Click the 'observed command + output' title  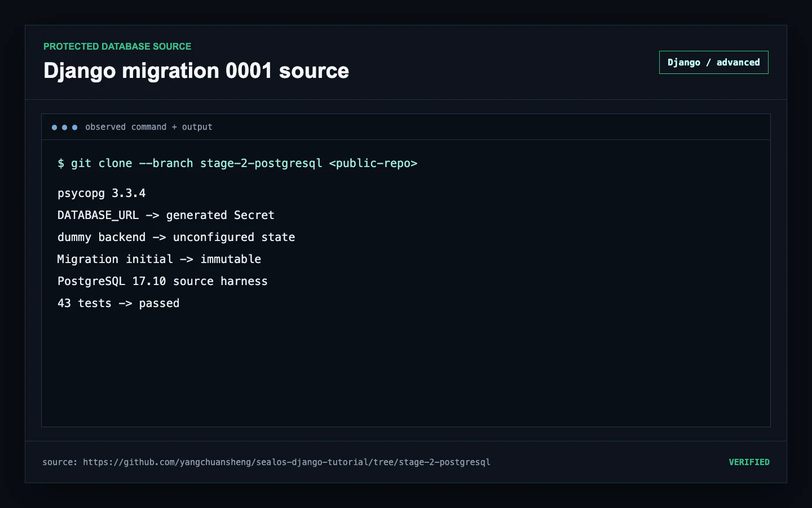149,127
